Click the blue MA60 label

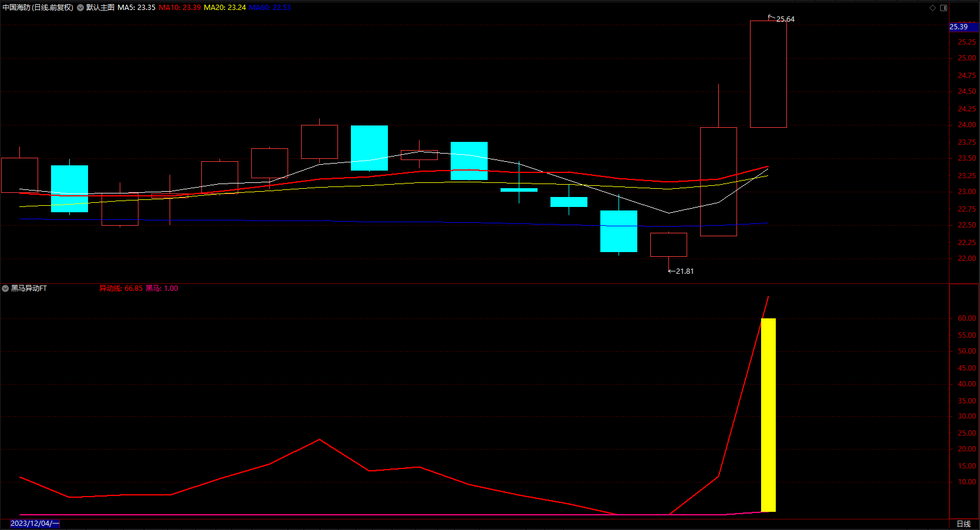pos(270,8)
